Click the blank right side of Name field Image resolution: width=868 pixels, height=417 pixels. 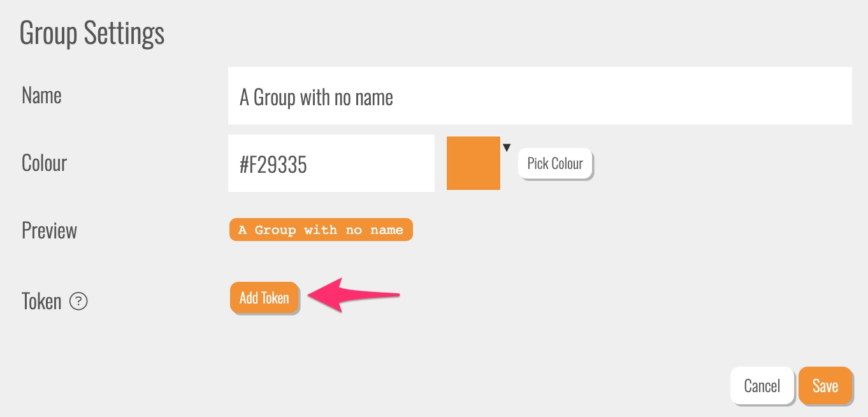pyautogui.click(x=701, y=96)
